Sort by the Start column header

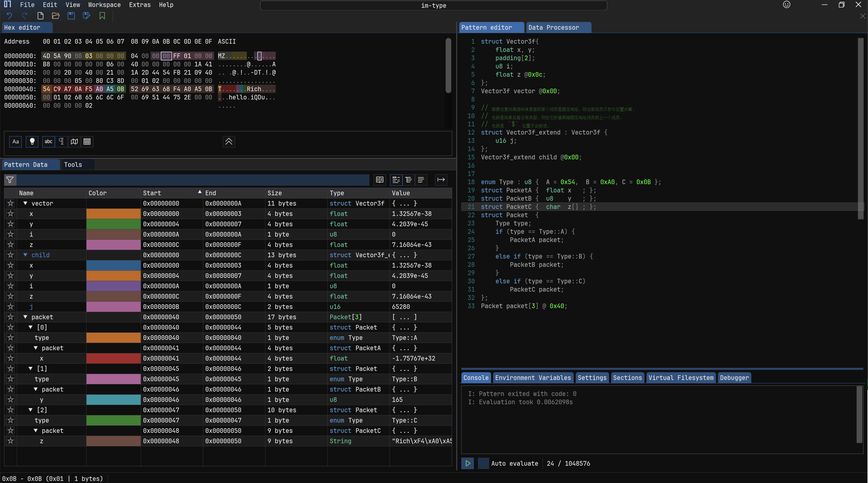[x=152, y=193]
